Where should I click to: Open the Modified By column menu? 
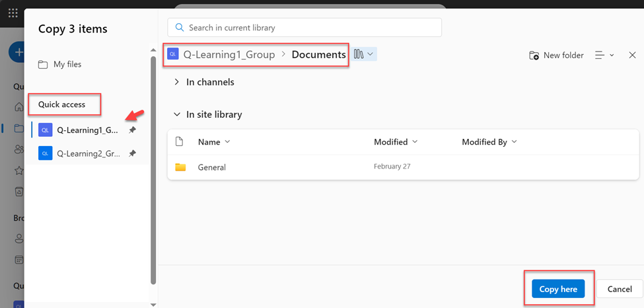(x=489, y=142)
